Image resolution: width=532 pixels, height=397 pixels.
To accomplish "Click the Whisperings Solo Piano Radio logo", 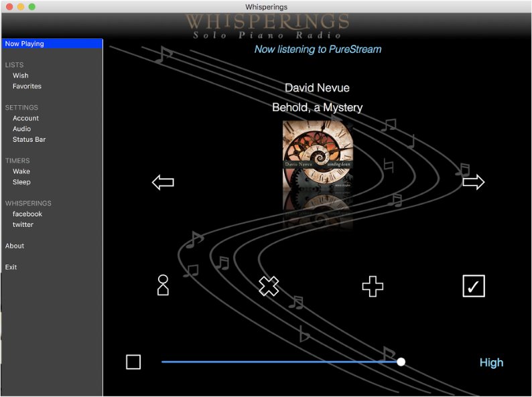I will (x=267, y=26).
